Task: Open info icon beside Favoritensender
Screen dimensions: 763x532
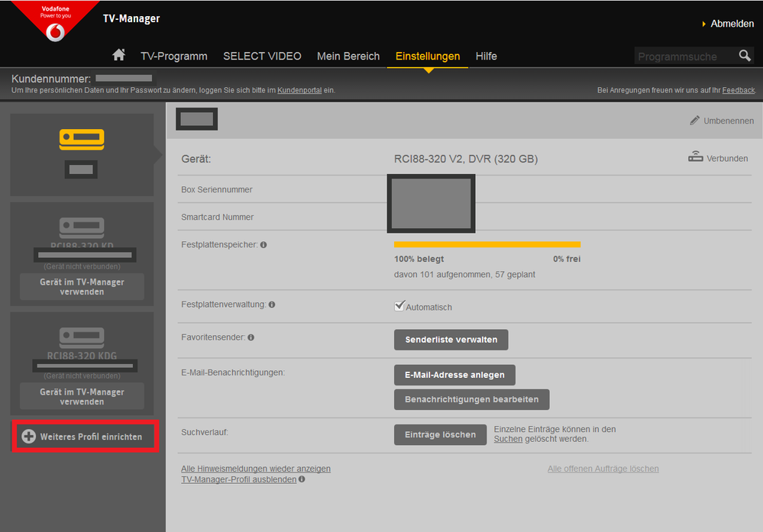Action: coord(251,337)
